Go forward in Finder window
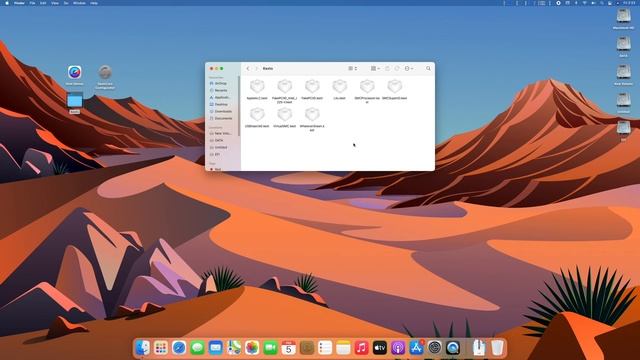 [x=256, y=69]
